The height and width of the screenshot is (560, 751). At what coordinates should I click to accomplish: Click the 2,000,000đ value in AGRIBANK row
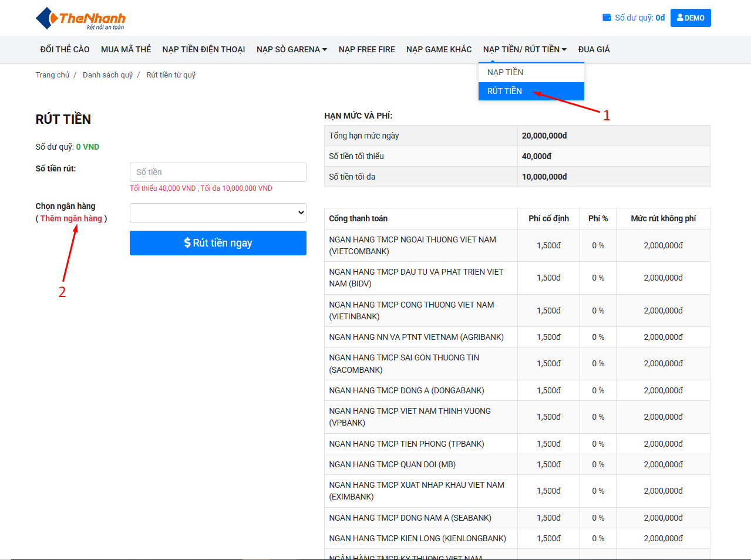point(663,337)
